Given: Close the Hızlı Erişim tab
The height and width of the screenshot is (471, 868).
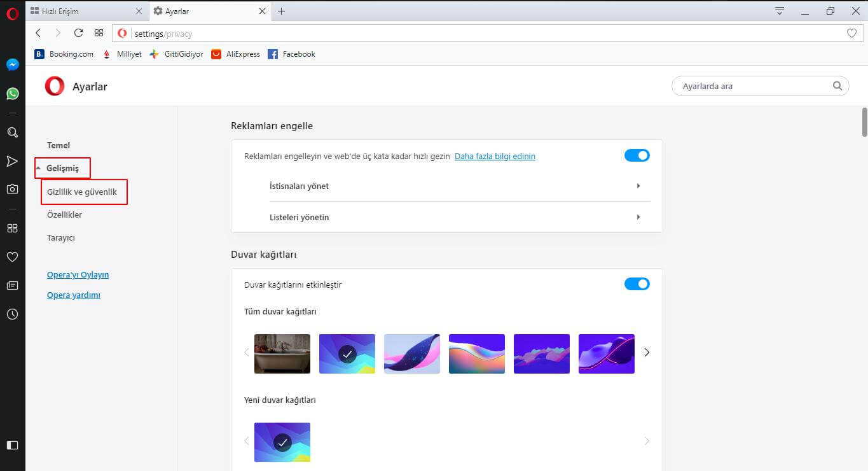Looking at the screenshot, I should click(x=139, y=11).
